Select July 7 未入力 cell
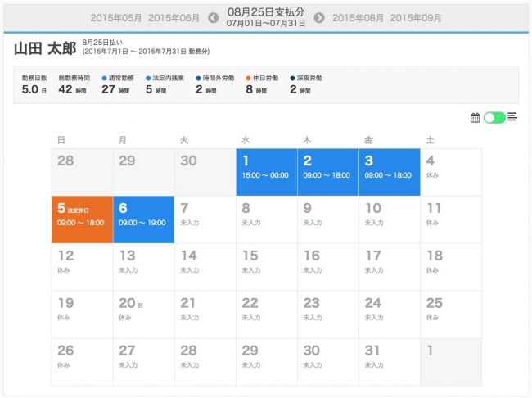Viewport: 532px width, 398px height. pyautogui.click(x=205, y=219)
